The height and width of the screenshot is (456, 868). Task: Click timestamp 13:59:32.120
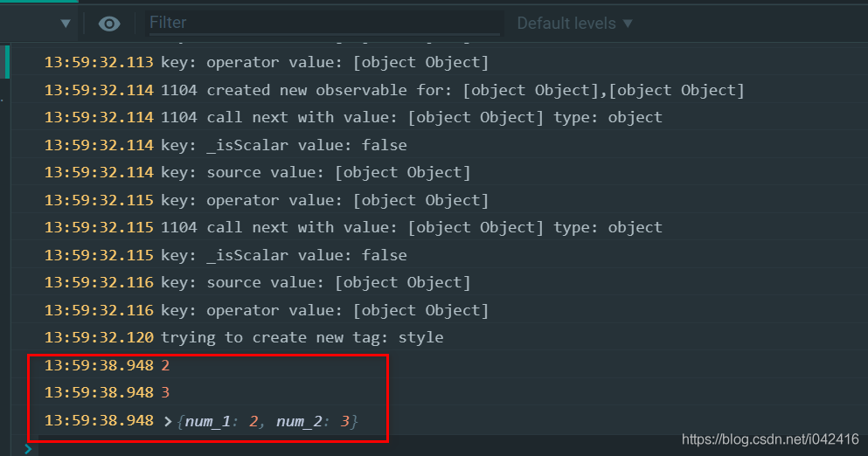pos(99,337)
